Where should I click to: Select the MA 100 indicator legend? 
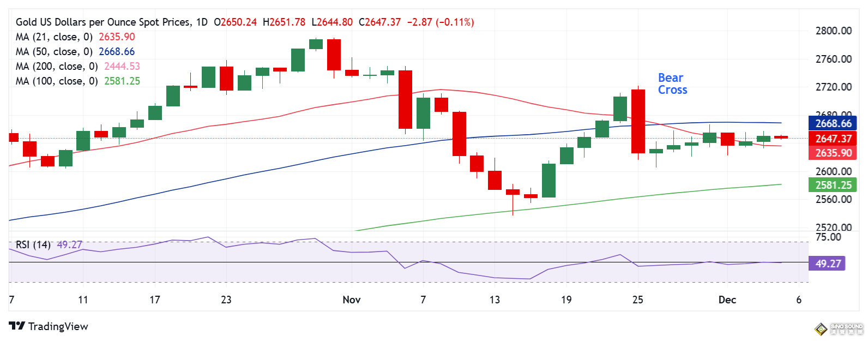(78, 81)
